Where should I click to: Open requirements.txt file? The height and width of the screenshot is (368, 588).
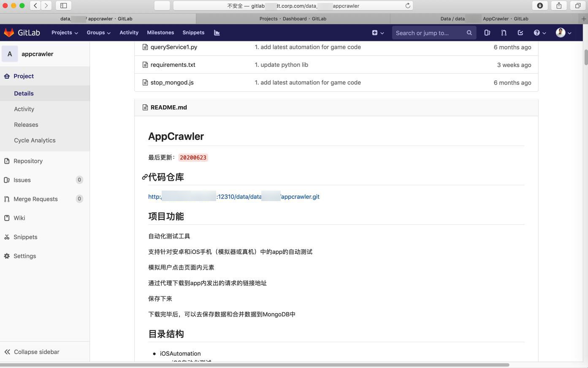tap(173, 65)
